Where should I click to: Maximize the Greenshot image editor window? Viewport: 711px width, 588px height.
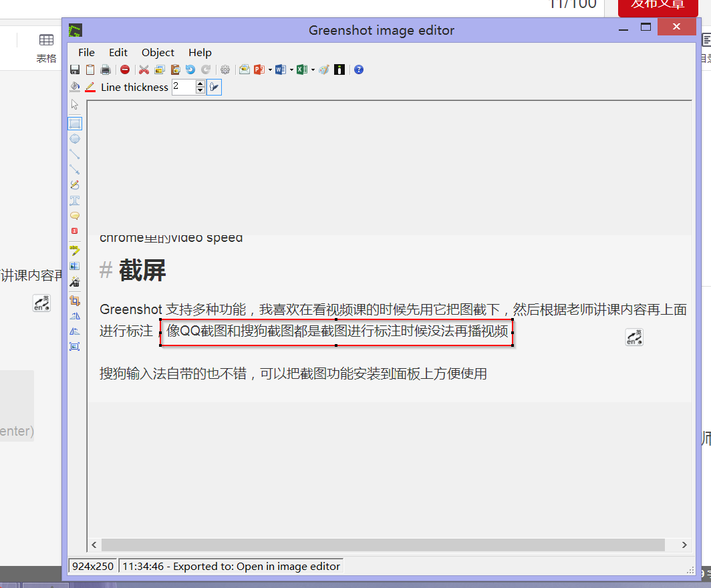pyautogui.click(x=646, y=27)
